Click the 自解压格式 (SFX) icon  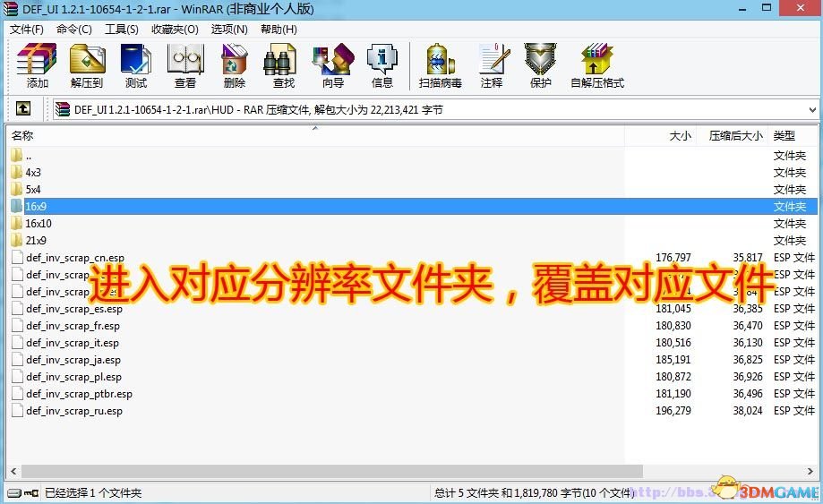point(597,65)
